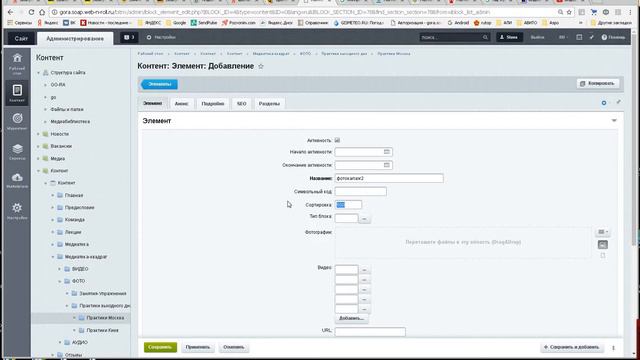Click the Выйти logout link
Image resolution: width=640 pixels, height=360 pixels.
click(x=537, y=37)
